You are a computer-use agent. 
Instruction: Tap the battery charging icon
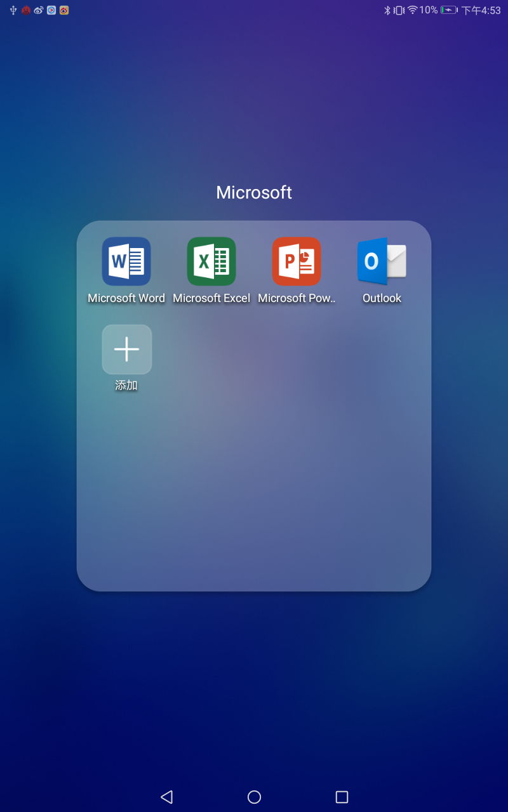pos(449,10)
